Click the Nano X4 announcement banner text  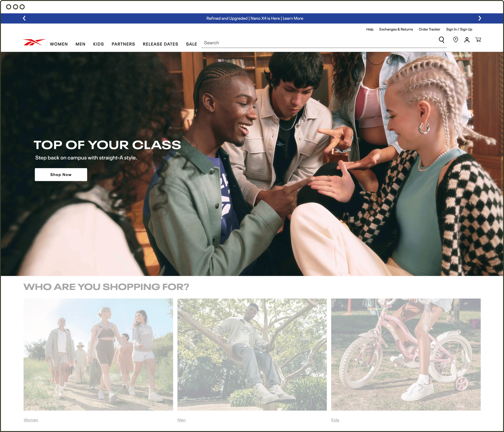pos(255,19)
